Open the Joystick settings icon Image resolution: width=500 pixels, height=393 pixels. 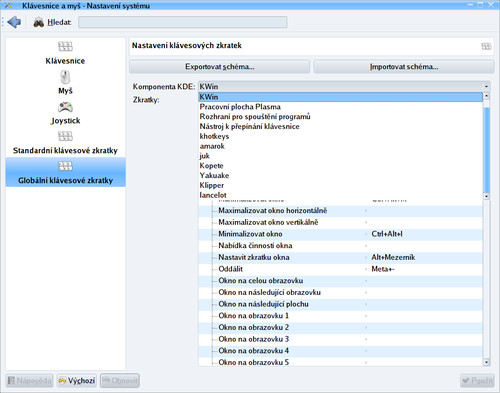(65, 107)
